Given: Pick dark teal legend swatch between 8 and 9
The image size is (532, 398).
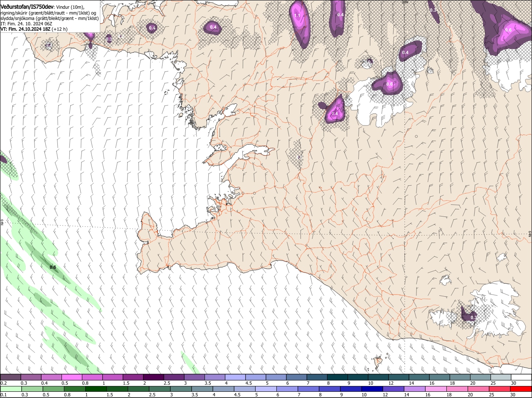Looking at the screenshot, I should [337, 377].
